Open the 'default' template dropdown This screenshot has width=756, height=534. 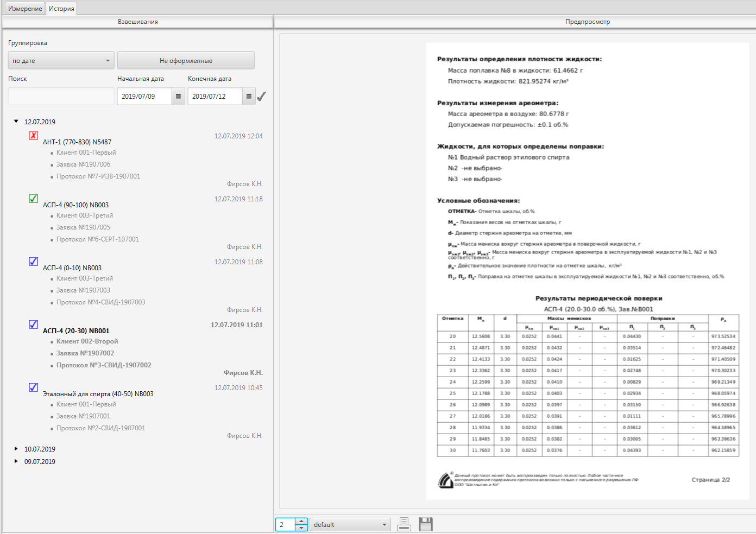pyautogui.click(x=350, y=525)
